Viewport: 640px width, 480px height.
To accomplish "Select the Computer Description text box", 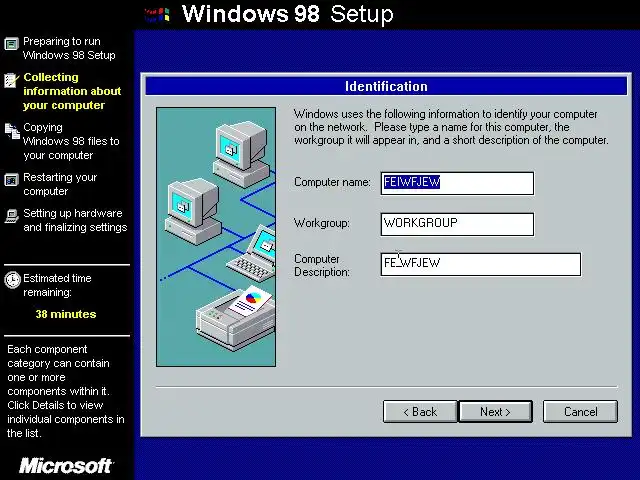I will coord(480,264).
